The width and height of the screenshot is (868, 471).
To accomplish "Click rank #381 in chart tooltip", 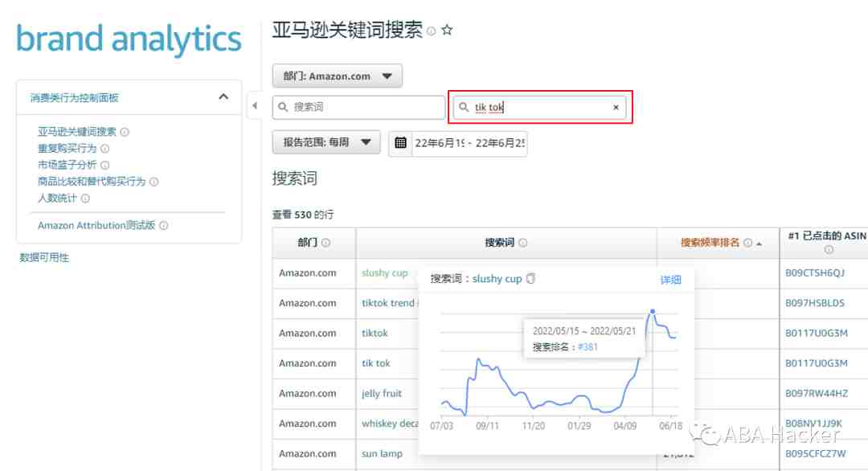I will (x=588, y=347).
